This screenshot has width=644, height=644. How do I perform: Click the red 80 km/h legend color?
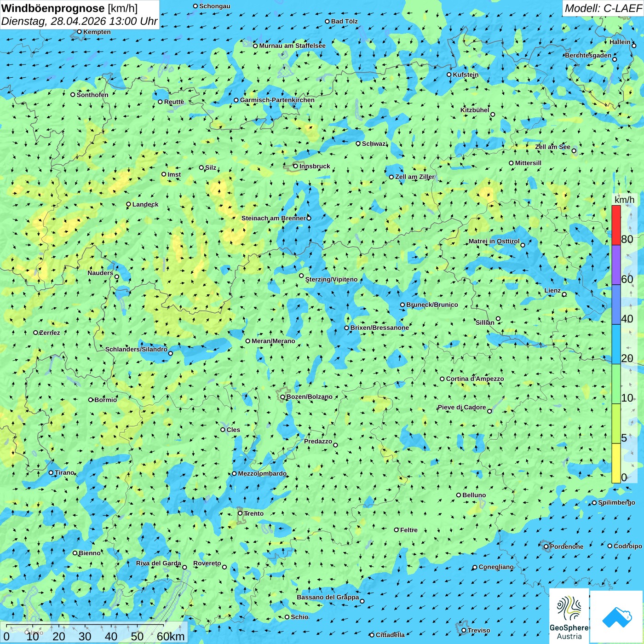click(x=616, y=225)
